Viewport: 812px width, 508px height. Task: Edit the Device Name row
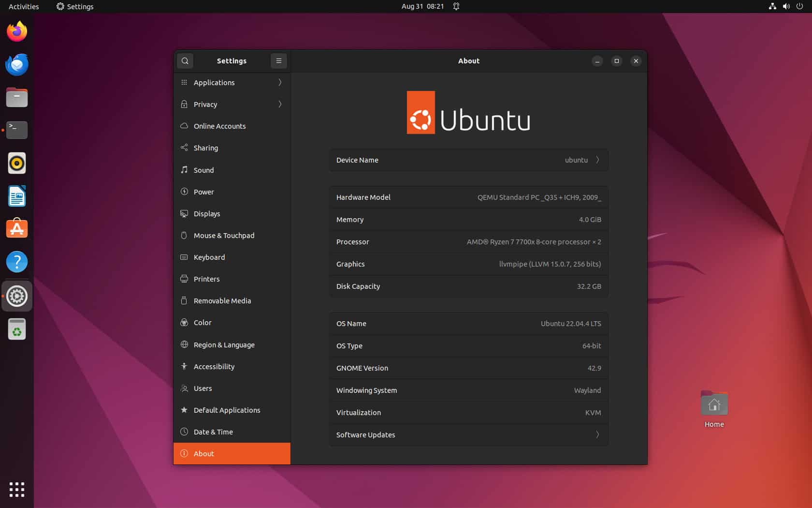468,160
